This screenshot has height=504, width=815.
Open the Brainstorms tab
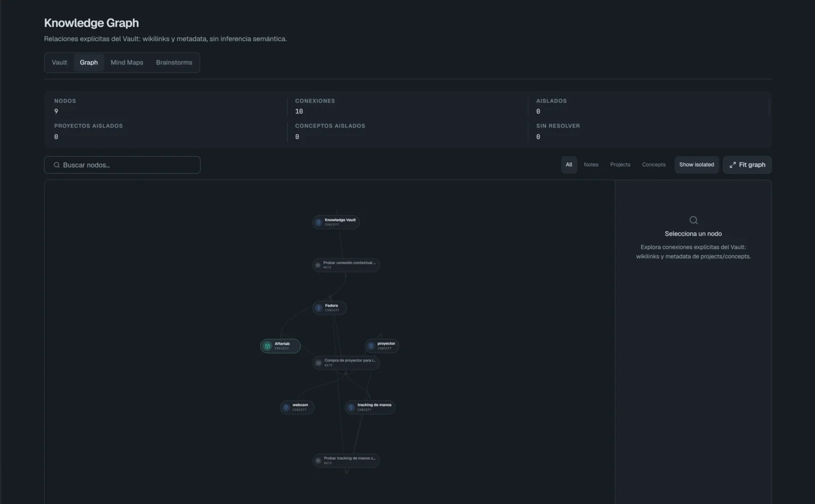point(174,63)
